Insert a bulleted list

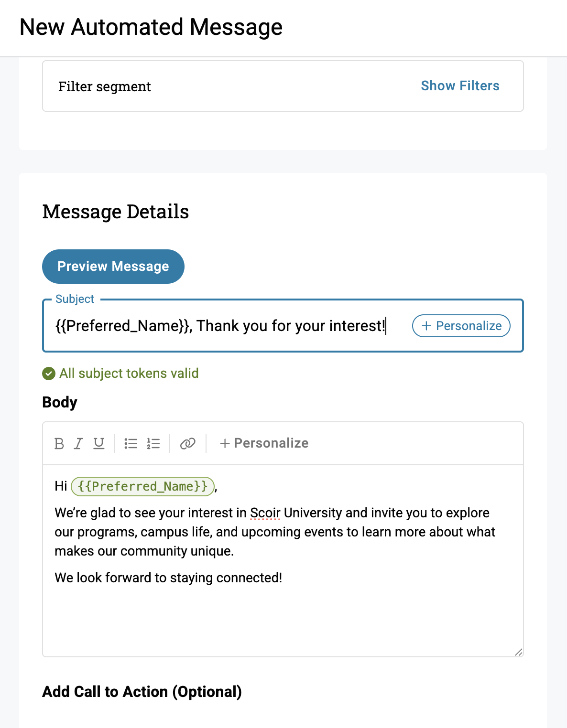(x=131, y=444)
